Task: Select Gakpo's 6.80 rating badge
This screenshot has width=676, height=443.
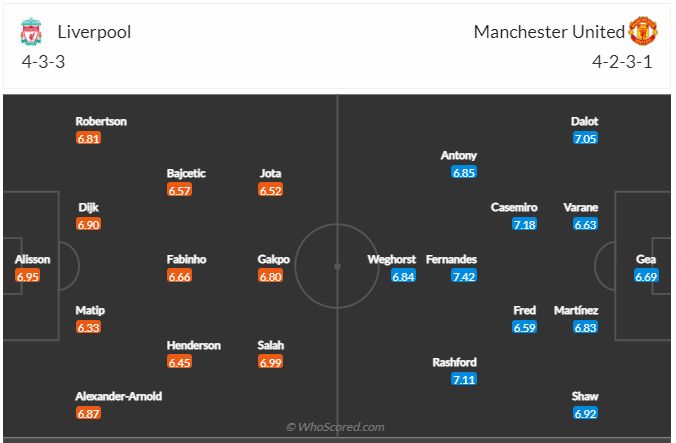Action: (271, 275)
